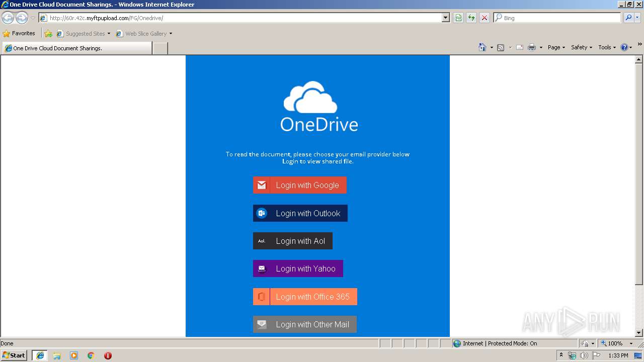Viewport: 644px width, 362px height.
Task: Click the vertical scrollbar up arrow
Action: point(639,59)
